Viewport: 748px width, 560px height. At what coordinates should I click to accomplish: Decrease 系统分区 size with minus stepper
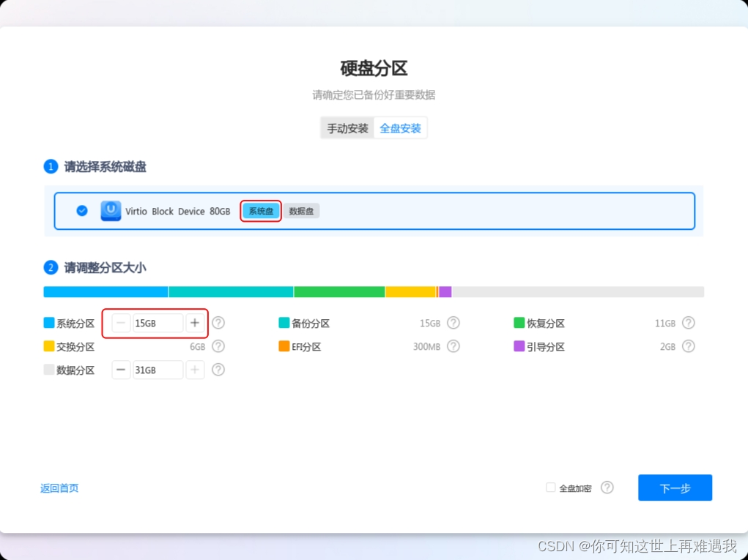[x=122, y=322]
